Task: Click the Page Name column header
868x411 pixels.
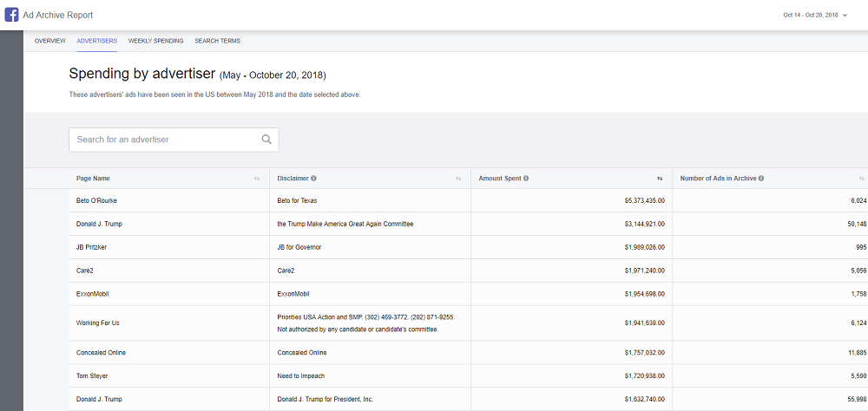Action: tap(93, 179)
